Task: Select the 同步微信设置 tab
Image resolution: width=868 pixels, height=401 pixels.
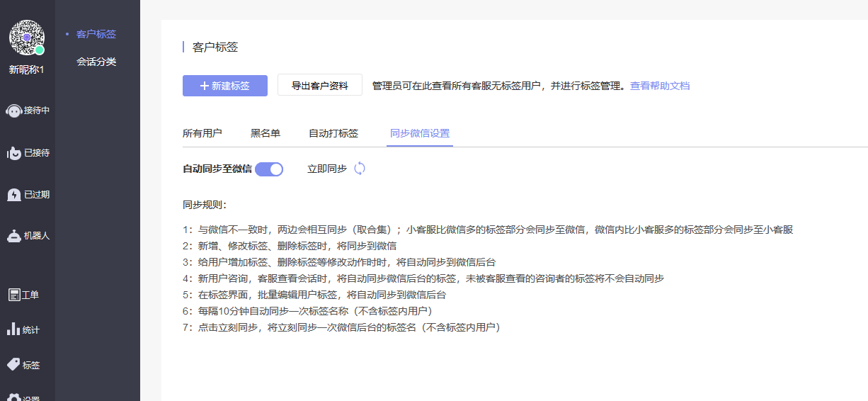Action: (420, 133)
